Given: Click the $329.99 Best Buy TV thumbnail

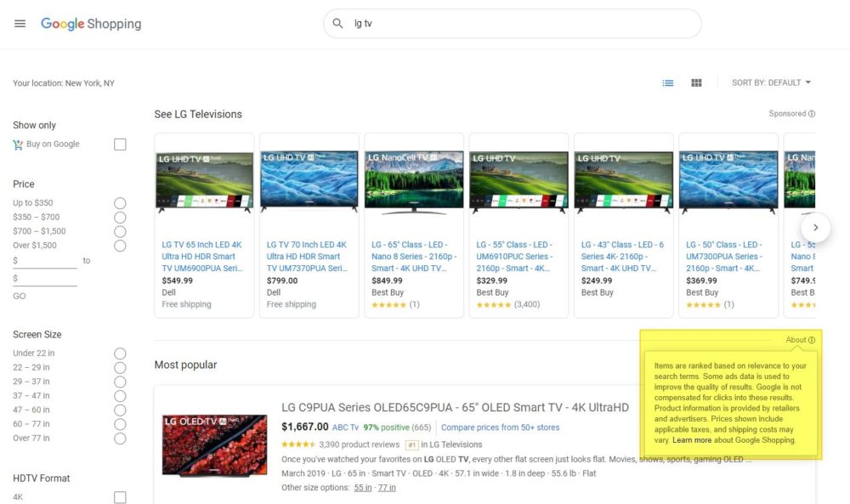Looking at the screenshot, I should [518, 182].
